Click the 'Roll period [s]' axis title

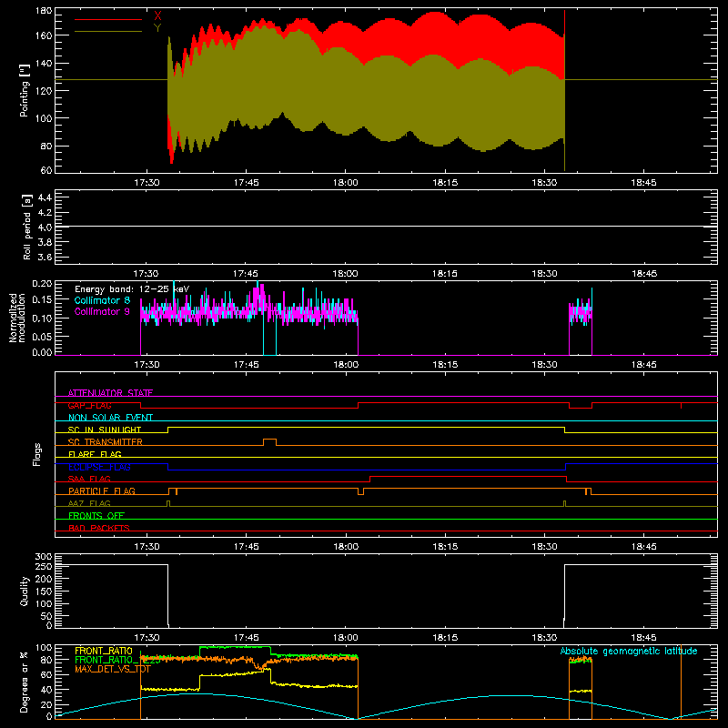[27, 227]
